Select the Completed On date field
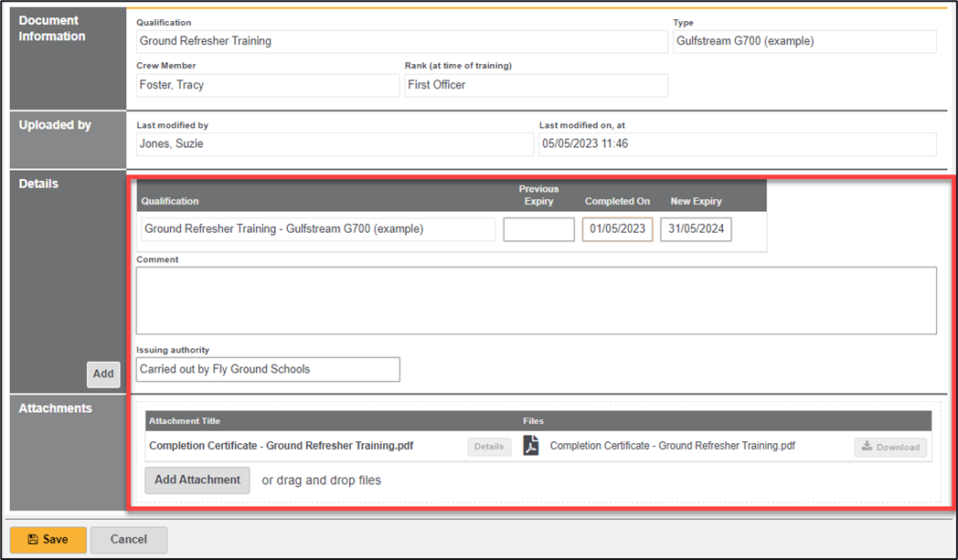The height and width of the screenshot is (560, 958). point(617,229)
